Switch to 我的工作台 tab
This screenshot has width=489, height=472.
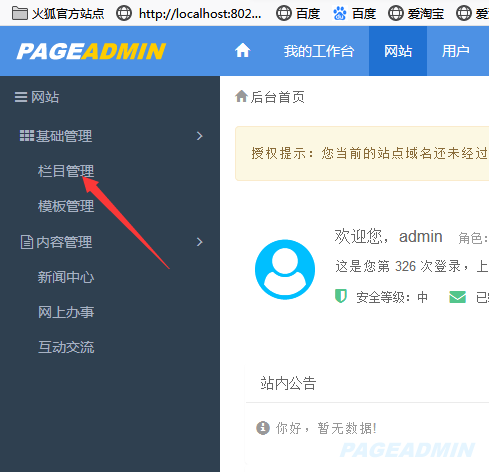[319, 51]
